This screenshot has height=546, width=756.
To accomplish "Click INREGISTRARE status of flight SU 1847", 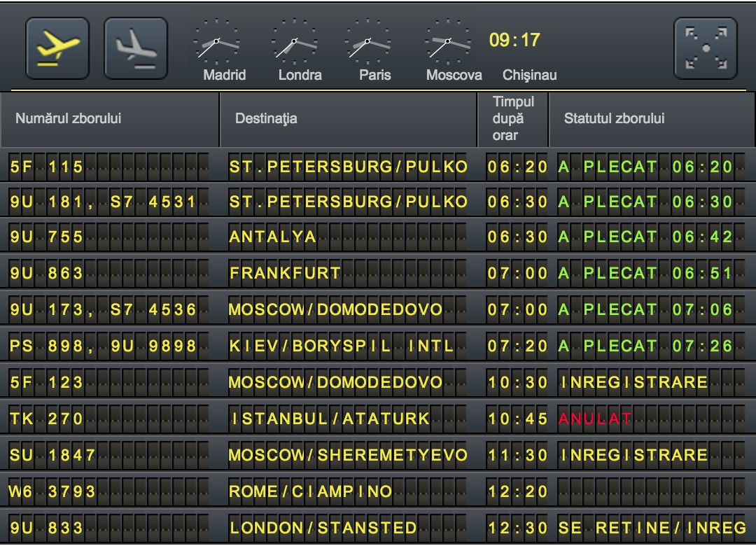I will tap(633, 455).
